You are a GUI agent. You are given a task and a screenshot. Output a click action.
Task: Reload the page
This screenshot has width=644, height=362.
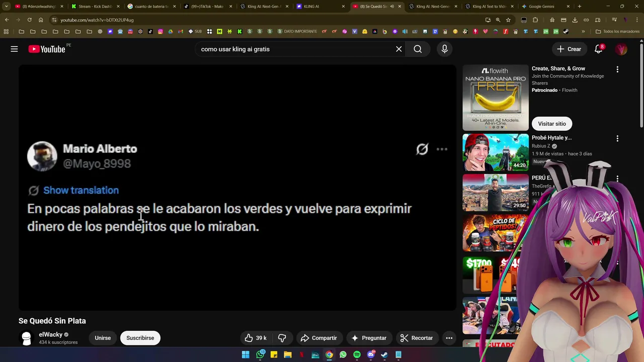pos(29,20)
